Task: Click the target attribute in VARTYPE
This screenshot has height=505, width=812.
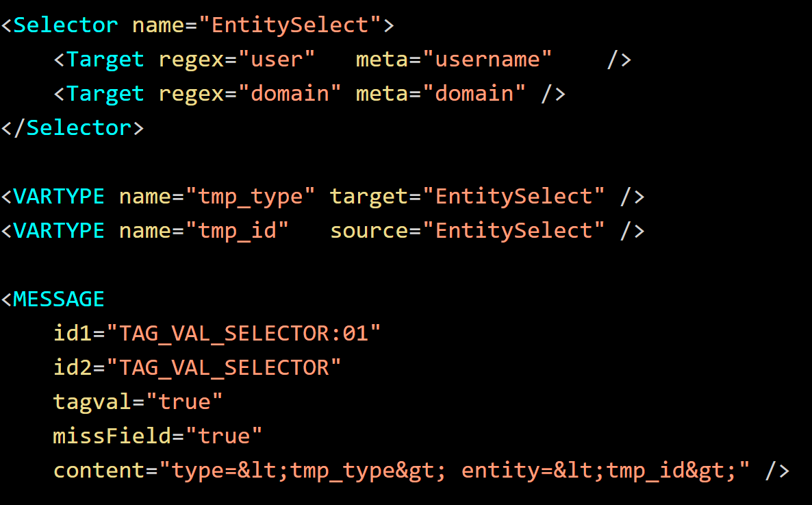Action: point(369,197)
